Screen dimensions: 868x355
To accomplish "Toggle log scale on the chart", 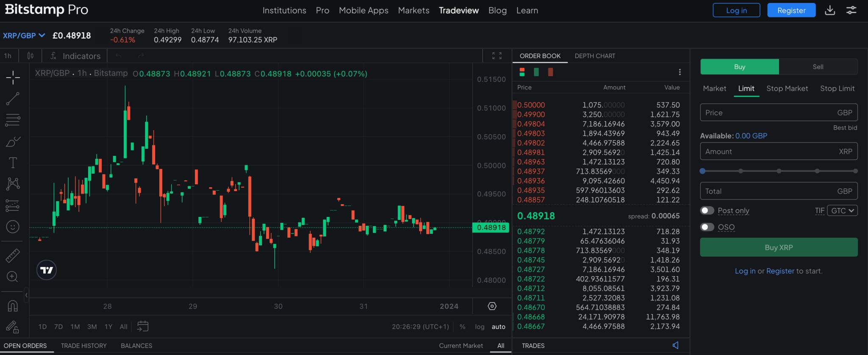I will tap(479, 327).
